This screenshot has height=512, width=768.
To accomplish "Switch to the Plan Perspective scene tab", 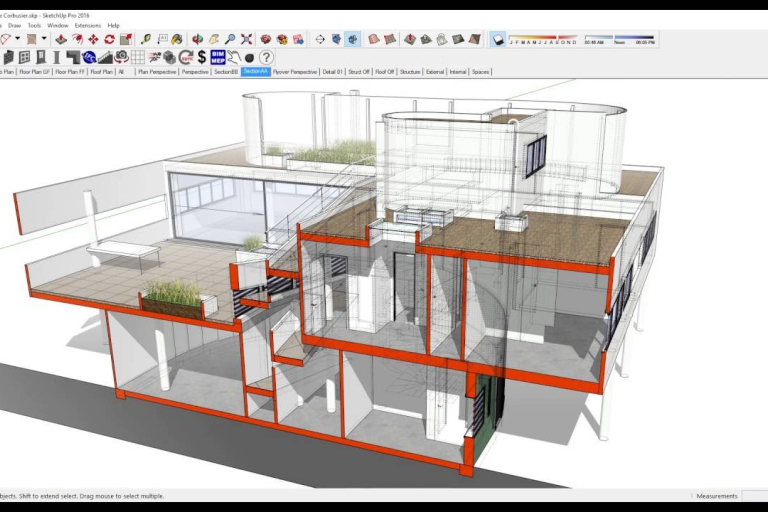I will (157, 72).
